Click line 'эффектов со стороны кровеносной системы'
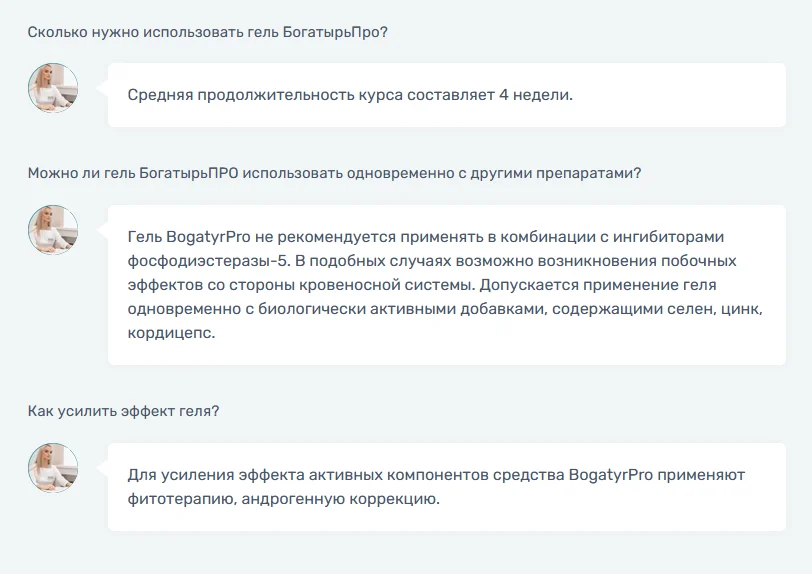 [x=422, y=284]
